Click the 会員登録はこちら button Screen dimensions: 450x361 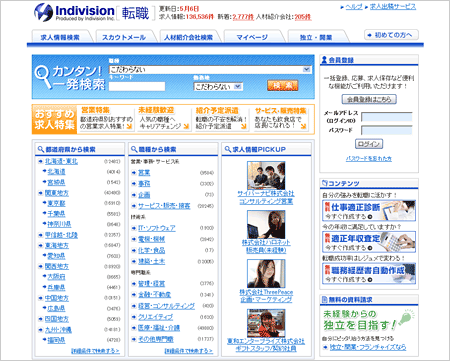point(369,99)
